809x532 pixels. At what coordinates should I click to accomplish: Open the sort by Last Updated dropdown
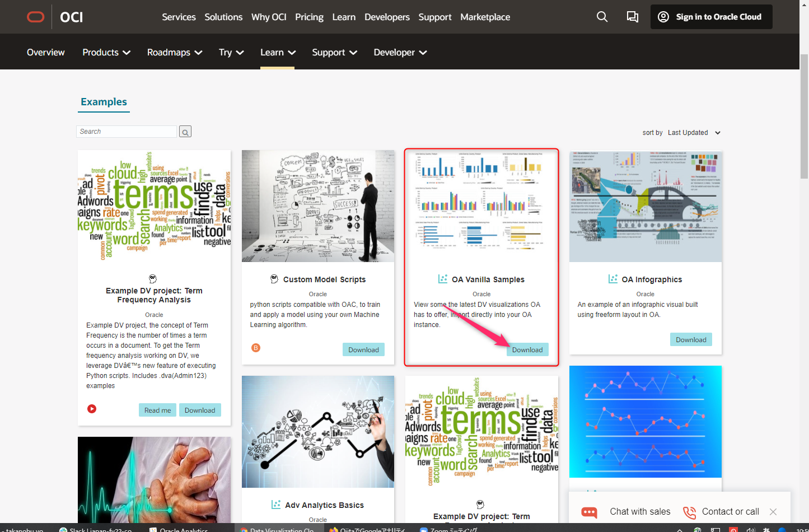[x=694, y=133]
